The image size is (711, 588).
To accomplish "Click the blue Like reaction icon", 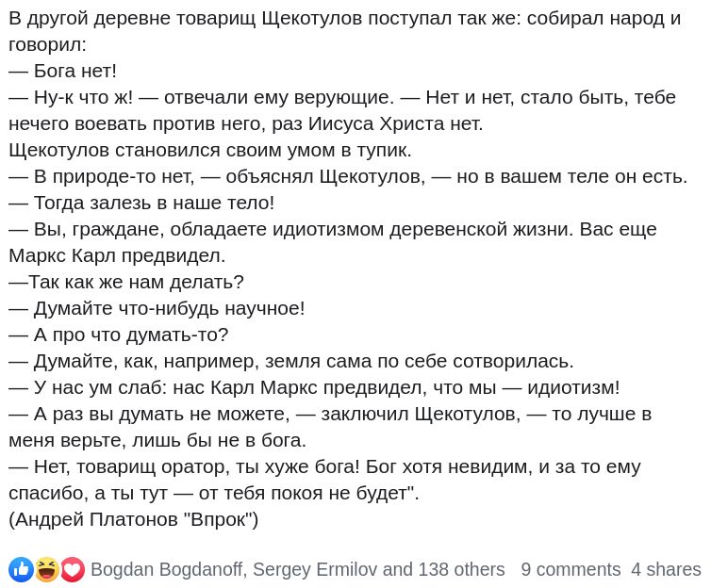I will pyautogui.click(x=21, y=569).
